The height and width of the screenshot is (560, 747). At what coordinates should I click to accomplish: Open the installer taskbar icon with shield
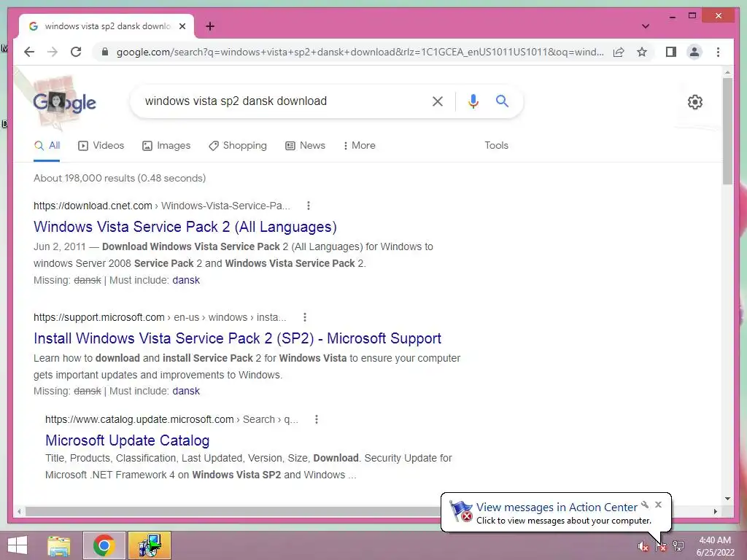coord(149,545)
